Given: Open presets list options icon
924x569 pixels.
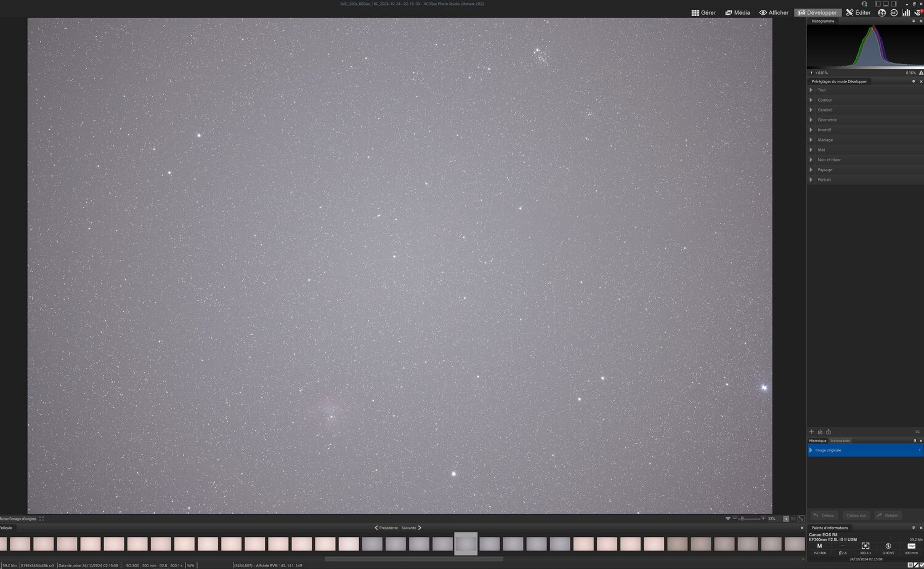Looking at the screenshot, I should point(917,432).
